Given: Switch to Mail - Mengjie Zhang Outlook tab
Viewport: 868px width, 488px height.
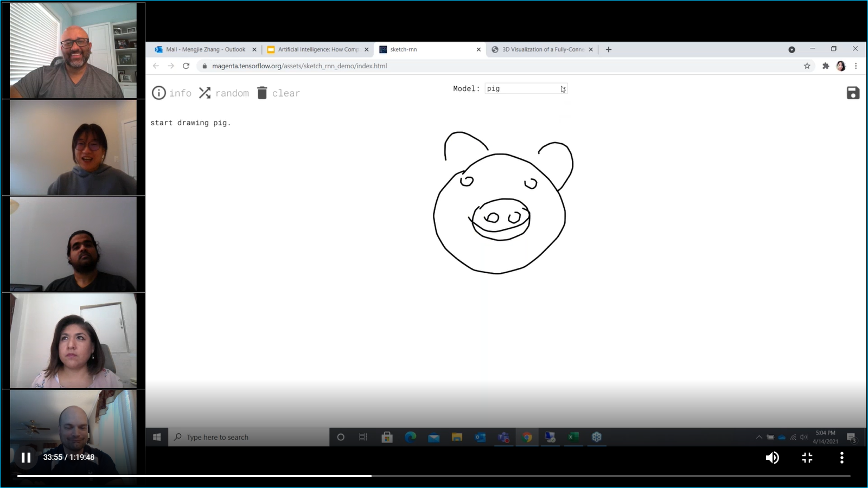Looking at the screenshot, I should click(x=205, y=49).
